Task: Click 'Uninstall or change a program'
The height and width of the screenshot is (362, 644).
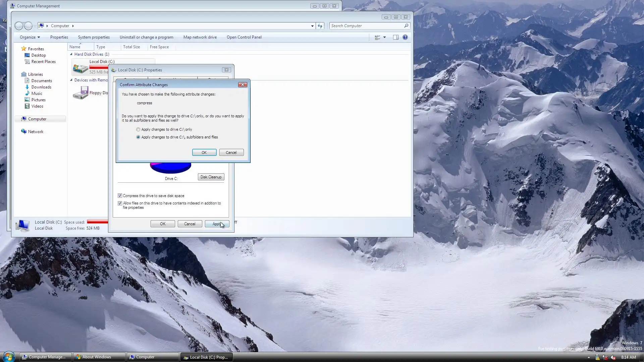Action: [x=146, y=37]
